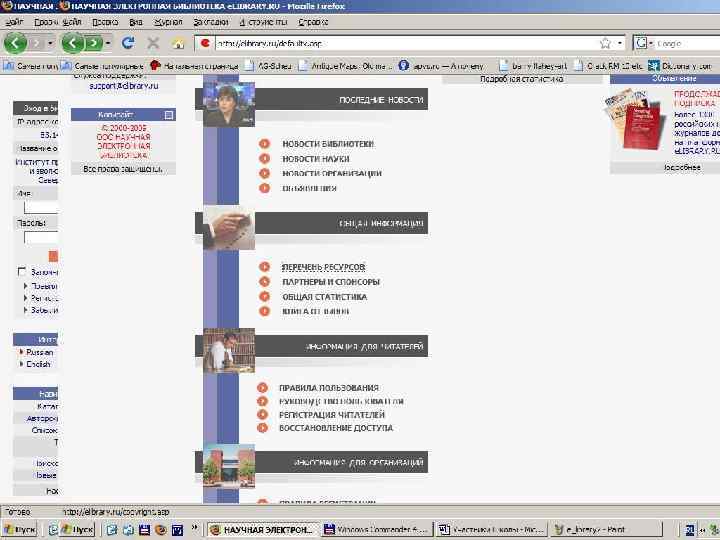Go to the Firefox home page icon
720x540 pixels.
178,44
